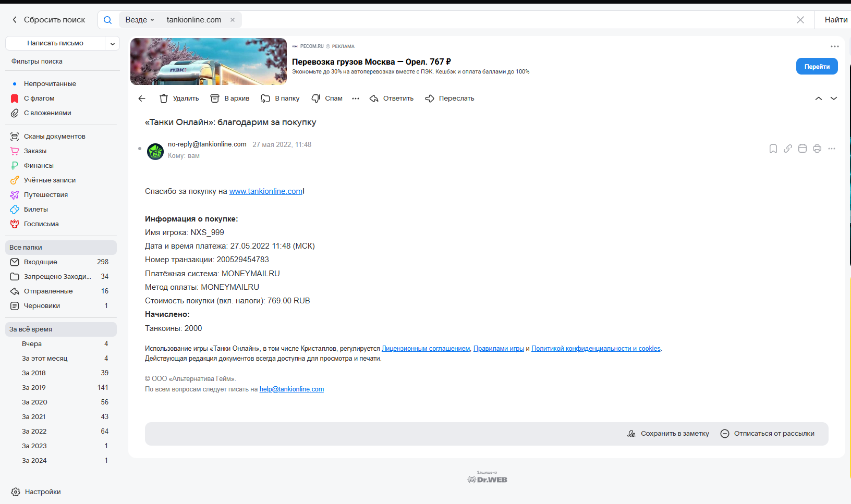Open message header three-dot menu

(832, 149)
